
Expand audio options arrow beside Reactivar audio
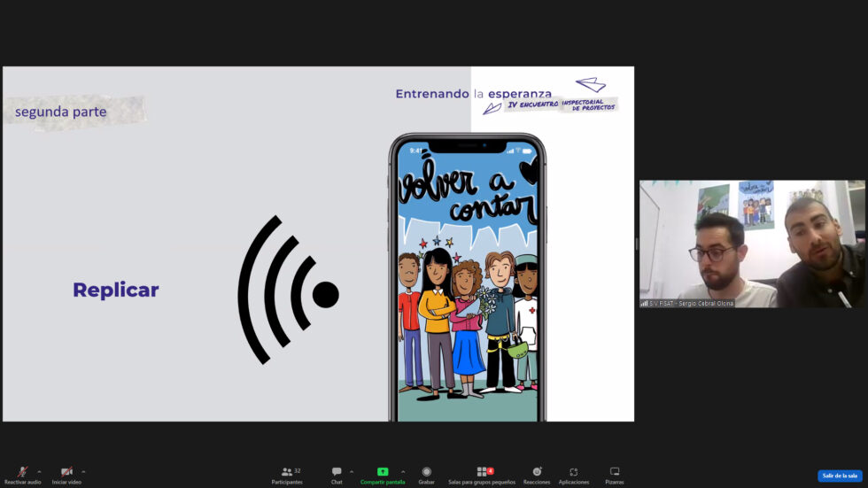pyautogui.click(x=39, y=471)
